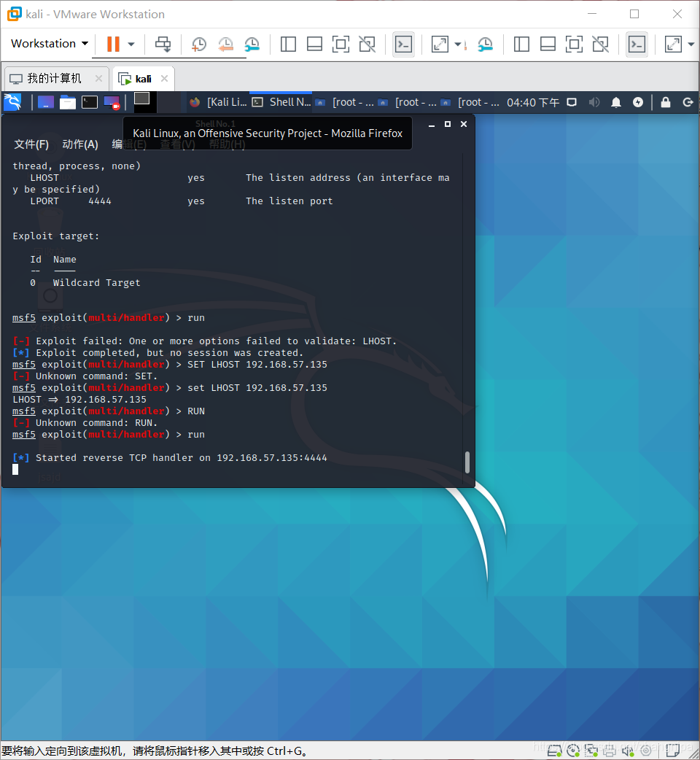Select the kali VM tab
Viewport: 700px width, 760px height.
143,79
